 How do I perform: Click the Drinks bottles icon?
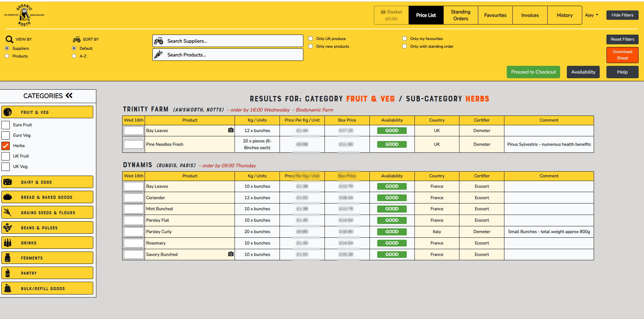(x=8, y=243)
